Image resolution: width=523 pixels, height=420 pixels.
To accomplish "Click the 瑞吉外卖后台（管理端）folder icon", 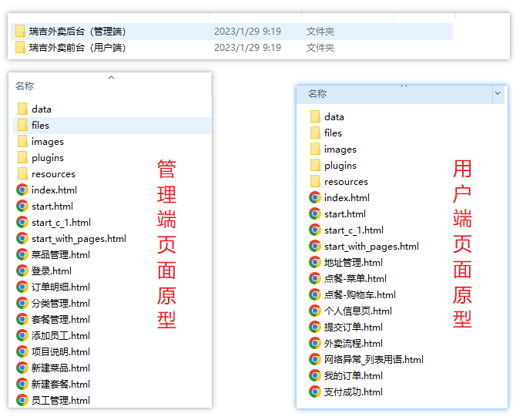I will pyautogui.click(x=20, y=32).
